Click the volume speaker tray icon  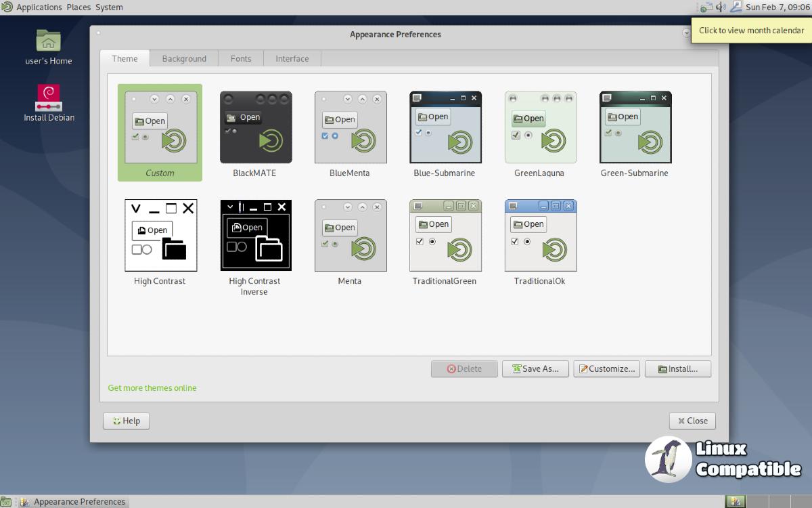[721, 7]
